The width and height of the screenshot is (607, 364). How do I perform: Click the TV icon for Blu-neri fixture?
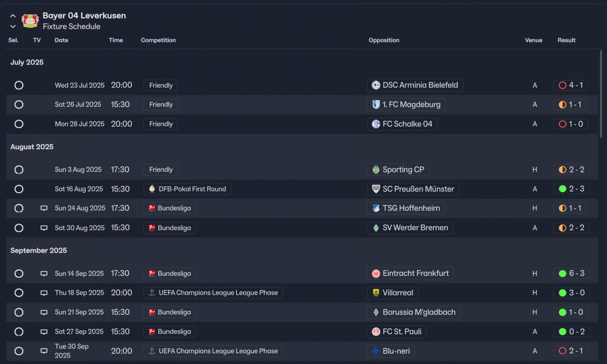point(44,351)
